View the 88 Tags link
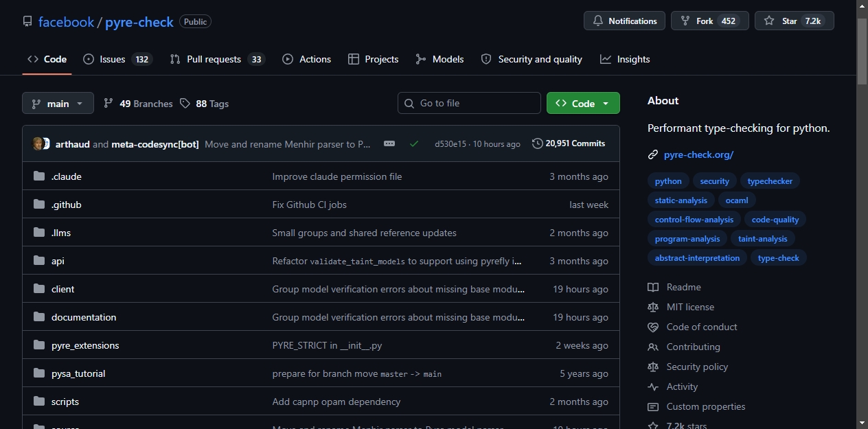This screenshot has width=868, height=429. (204, 104)
